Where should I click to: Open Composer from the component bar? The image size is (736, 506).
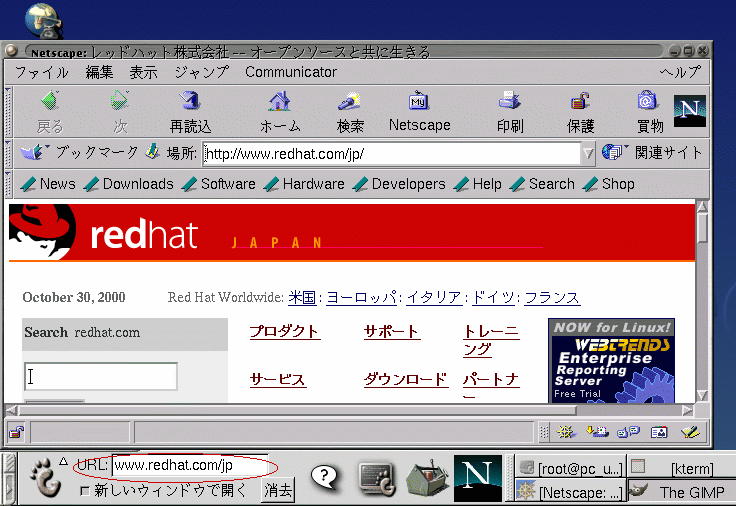pos(690,432)
